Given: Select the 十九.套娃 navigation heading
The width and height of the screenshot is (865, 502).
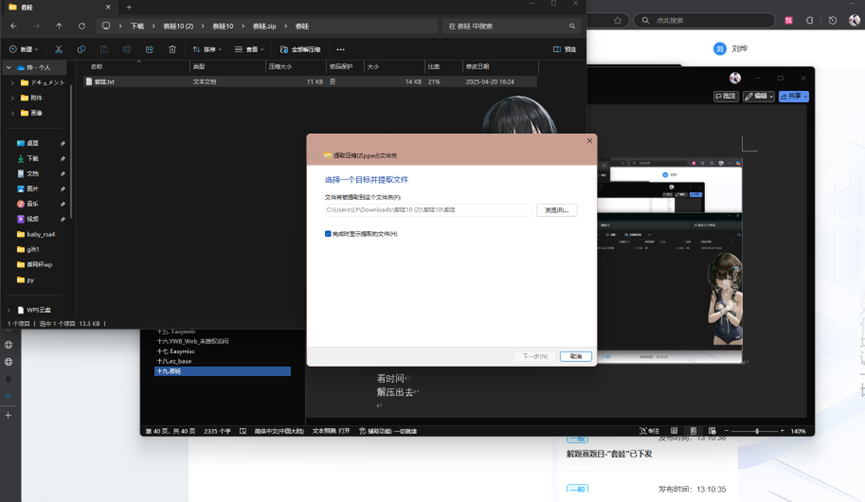Looking at the screenshot, I should pos(170,371).
